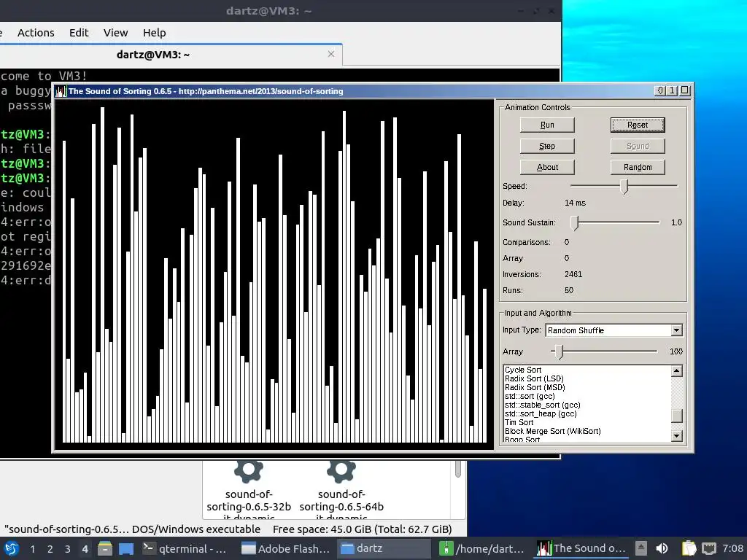Switch to Adobe Flash taskbar window

tap(285, 548)
